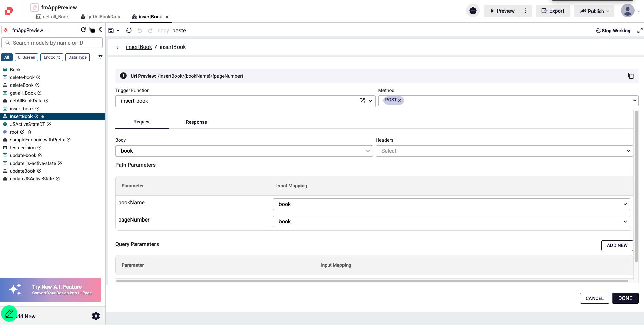Image resolution: width=644 pixels, height=325 pixels.
Task: Click ADD NEW query parameter button
Action: (617, 245)
